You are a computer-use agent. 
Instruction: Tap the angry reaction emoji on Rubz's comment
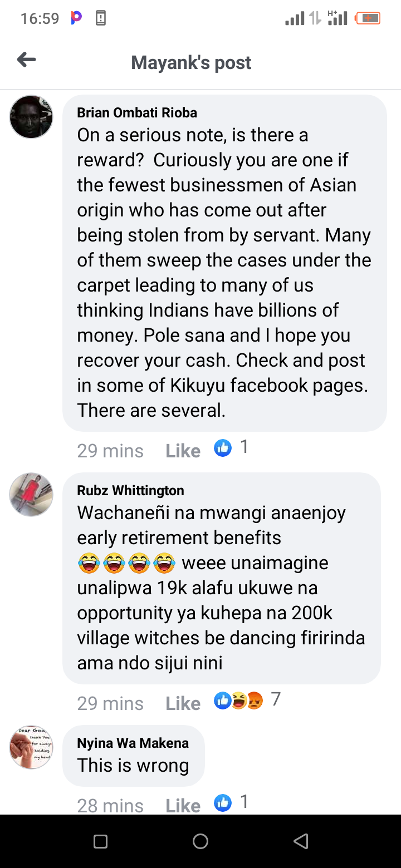pos(255,702)
